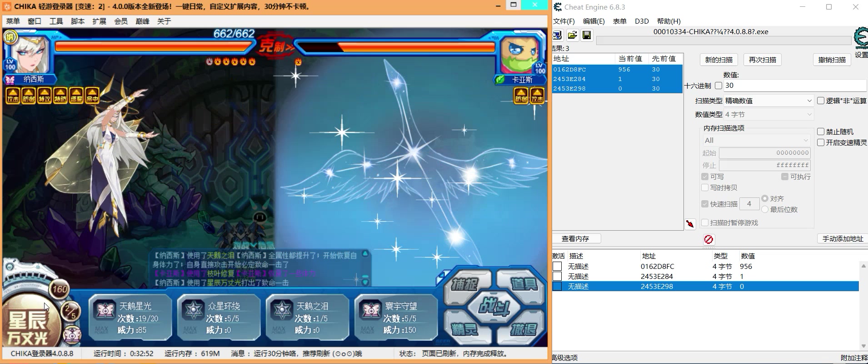This screenshot has height=364, width=868.
Task: Enable the 逻辑"非"运算 checkbox
Action: 821,101
